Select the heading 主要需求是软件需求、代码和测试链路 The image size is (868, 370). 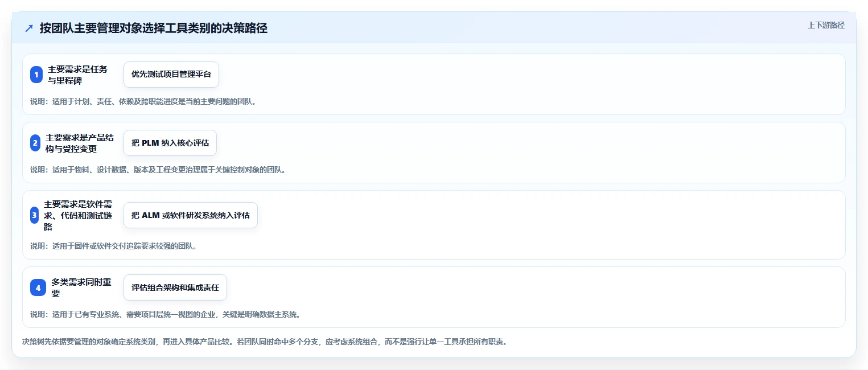[x=78, y=215]
